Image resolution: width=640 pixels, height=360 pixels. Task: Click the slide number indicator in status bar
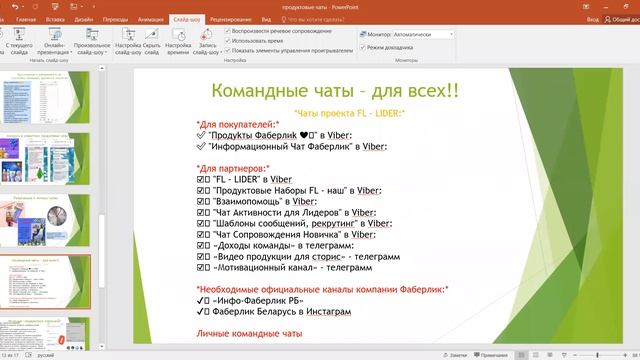(10, 355)
